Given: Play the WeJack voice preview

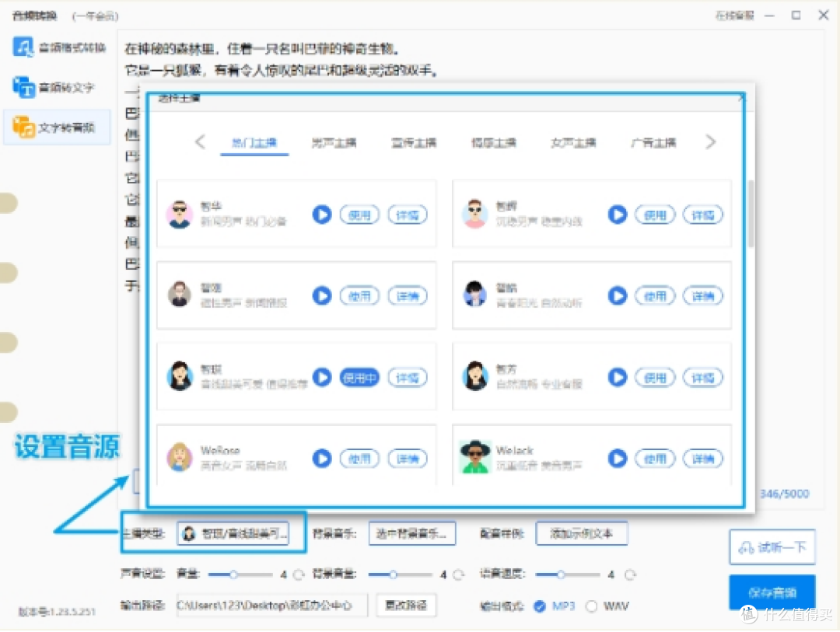Looking at the screenshot, I should click(617, 459).
